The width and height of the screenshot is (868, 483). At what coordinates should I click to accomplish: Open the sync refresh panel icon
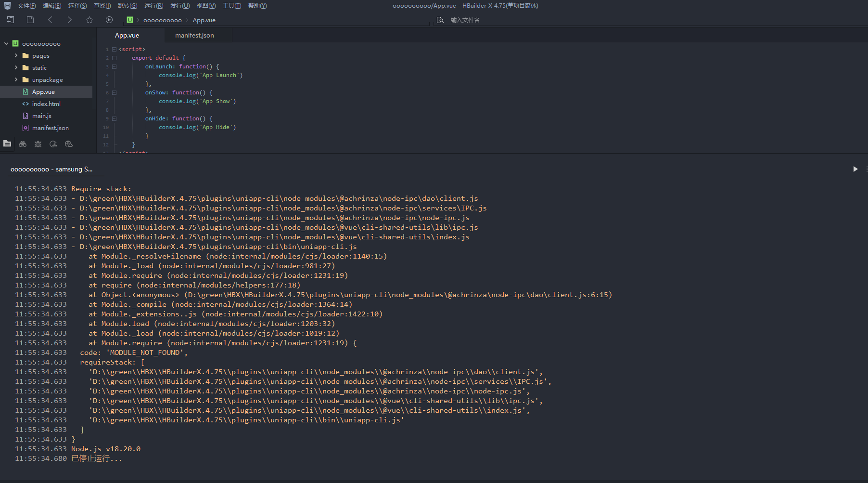click(53, 144)
